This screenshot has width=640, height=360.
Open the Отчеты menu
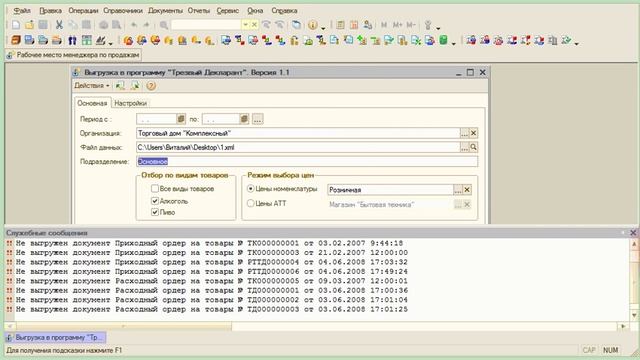click(199, 11)
